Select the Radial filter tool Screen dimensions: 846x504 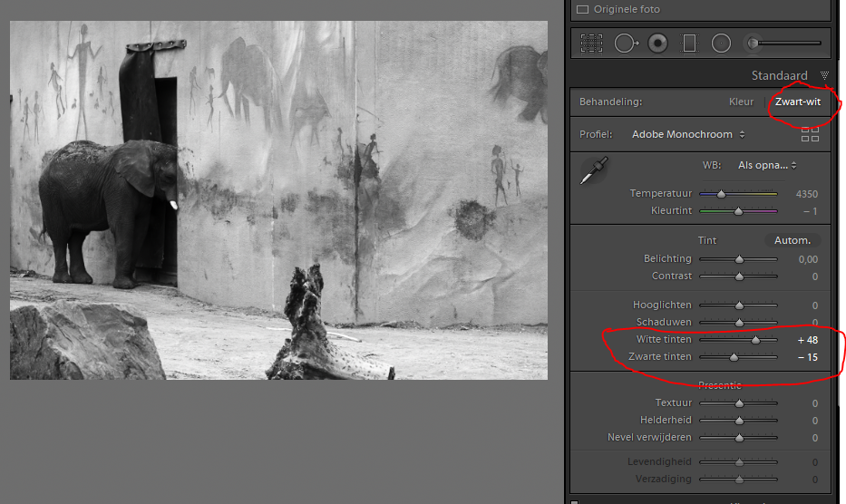pos(721,43)
